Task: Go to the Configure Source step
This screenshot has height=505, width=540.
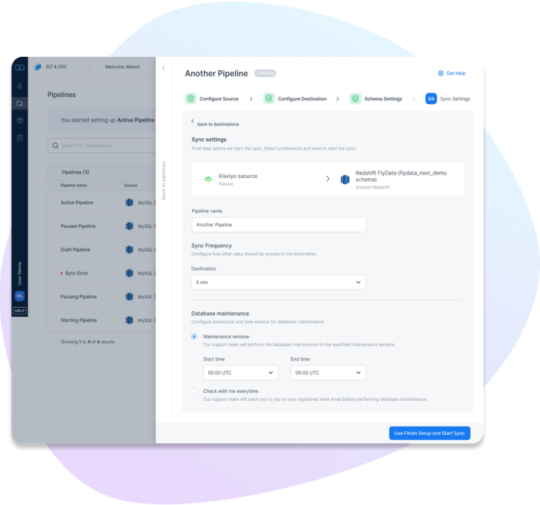Action: pos(212,99)
